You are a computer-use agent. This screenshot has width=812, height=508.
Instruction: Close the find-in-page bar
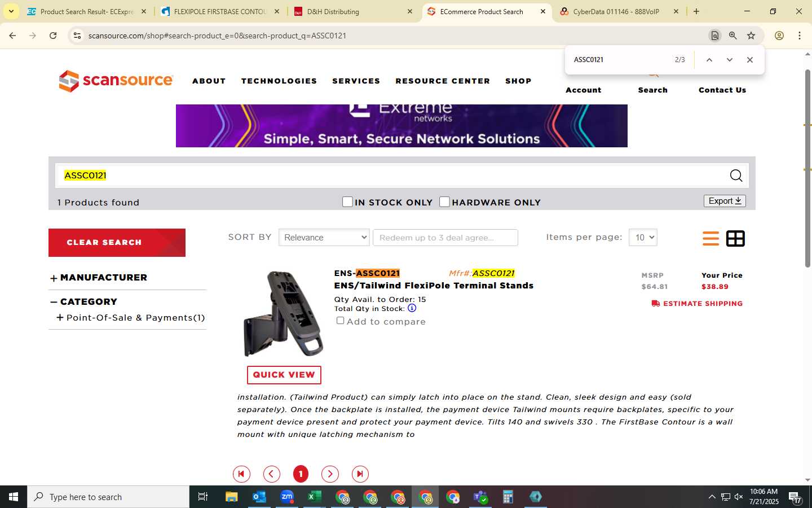tap(750, 60)
